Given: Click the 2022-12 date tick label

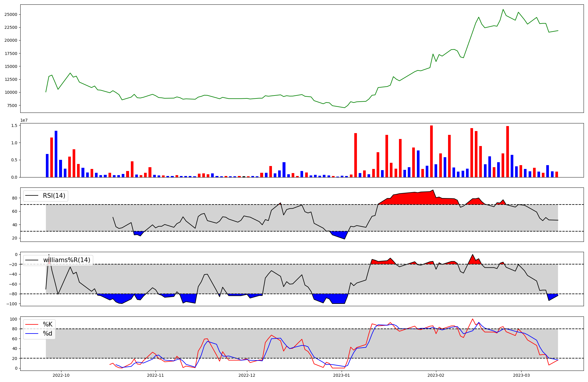Looking at the screenshot, I should pyautogui.click(x=247, y=375).
